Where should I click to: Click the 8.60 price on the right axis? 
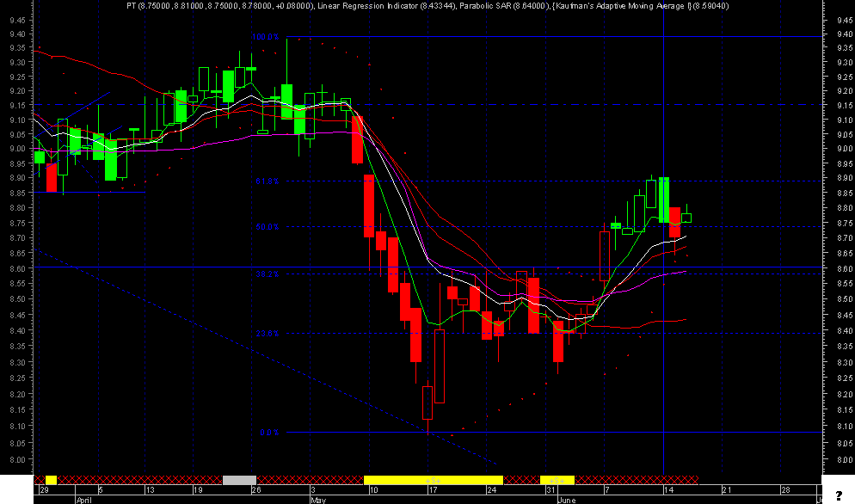pyautogui.click(x=845, y=268)
